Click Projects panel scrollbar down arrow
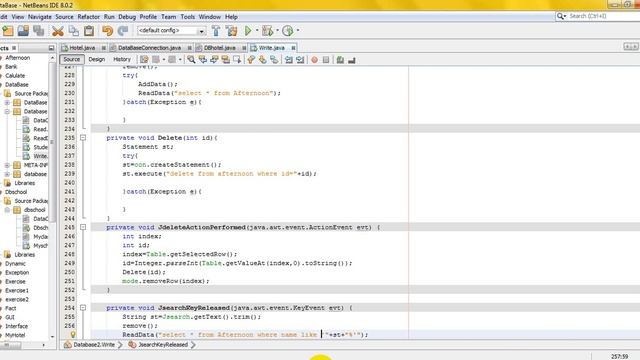This screenshot has width=640, height=360. click(52, 337)
